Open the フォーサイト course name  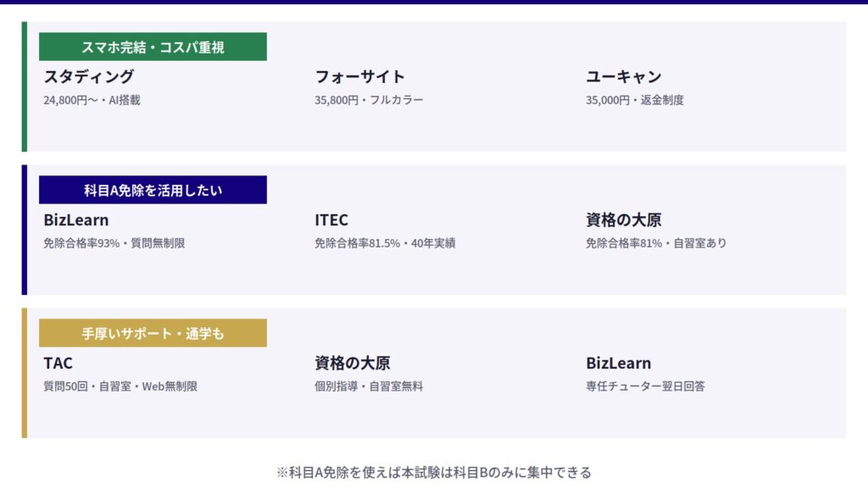click(x=360, y=77)
